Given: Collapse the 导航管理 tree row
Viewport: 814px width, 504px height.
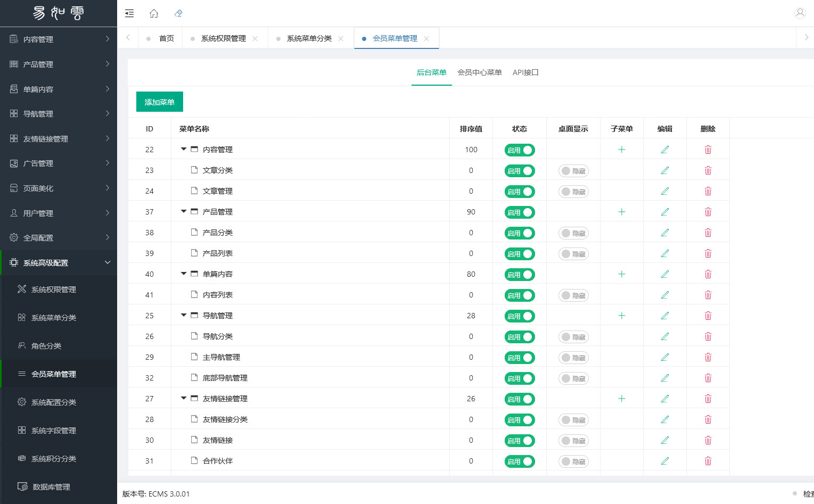Looking at the screenshot, I should point(184,316).
